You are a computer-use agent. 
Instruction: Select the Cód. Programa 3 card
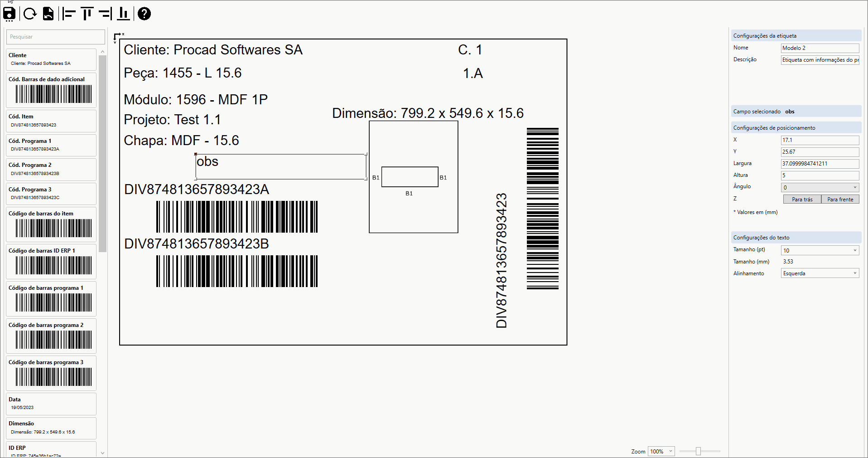(x=51, y=194)
